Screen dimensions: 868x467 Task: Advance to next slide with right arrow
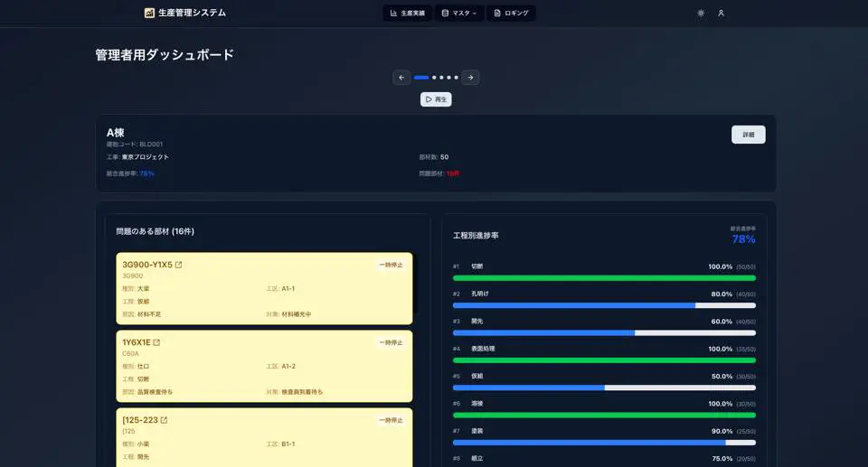(470, 78)
